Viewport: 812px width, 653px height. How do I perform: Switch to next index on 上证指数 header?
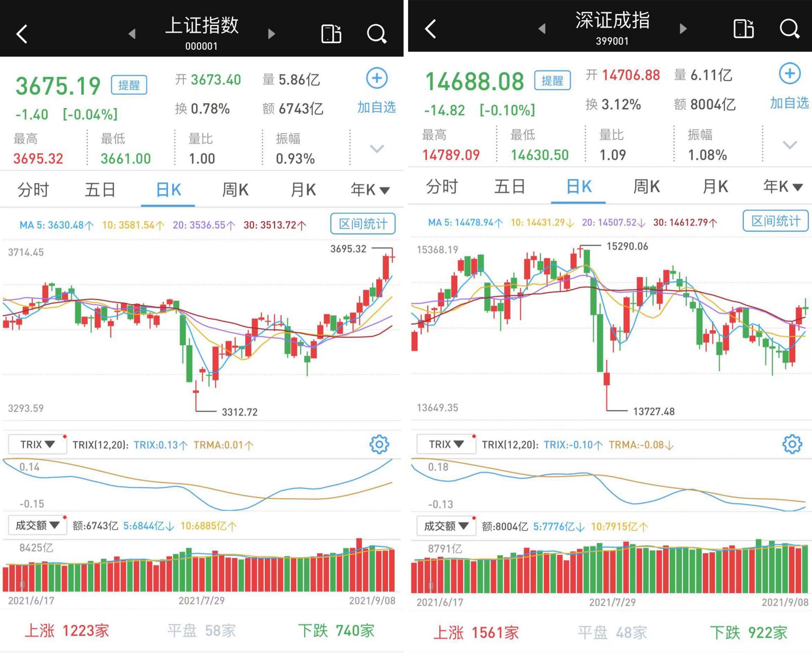click(271, 34)
